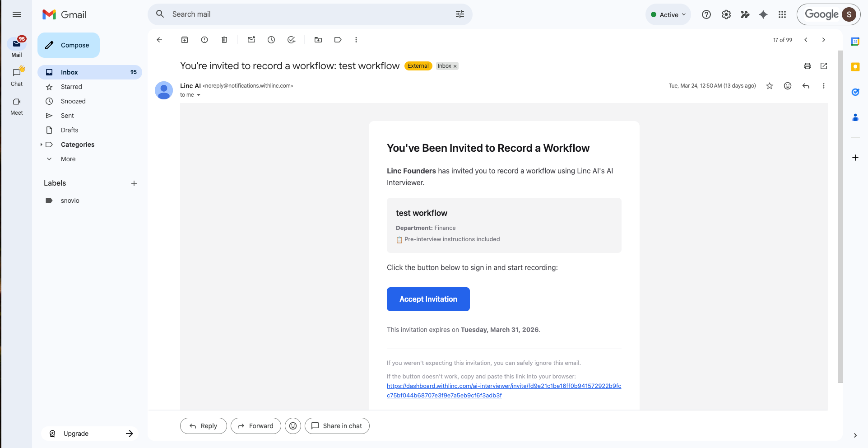The width and height of the screenshot is (868, 448).
Task: Show recipient details next to 'to me'
Action: 199,95
